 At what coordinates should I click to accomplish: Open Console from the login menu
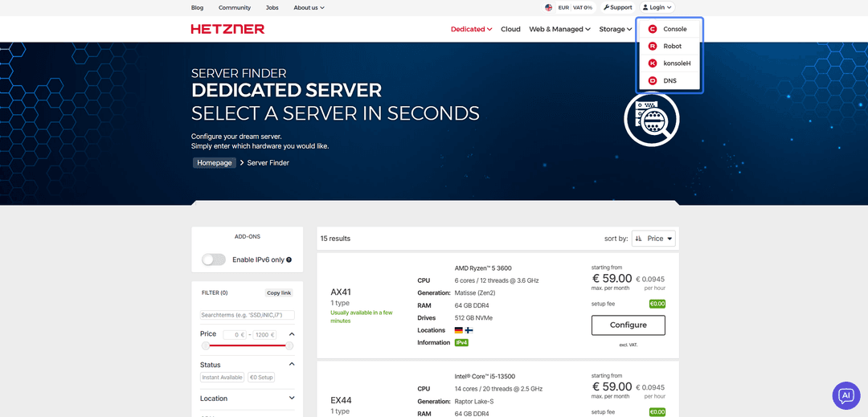click(x=669, y=29)
